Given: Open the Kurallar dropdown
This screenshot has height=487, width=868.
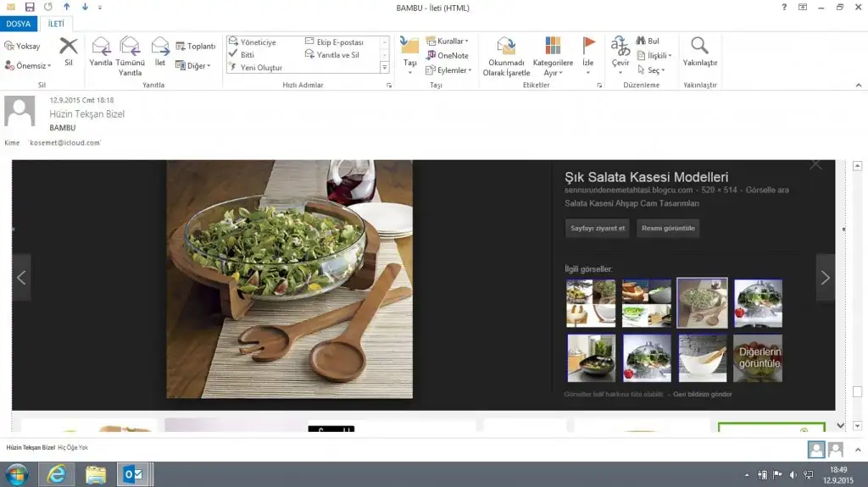Looking at the screenshot, I should [x=448, y=41].
